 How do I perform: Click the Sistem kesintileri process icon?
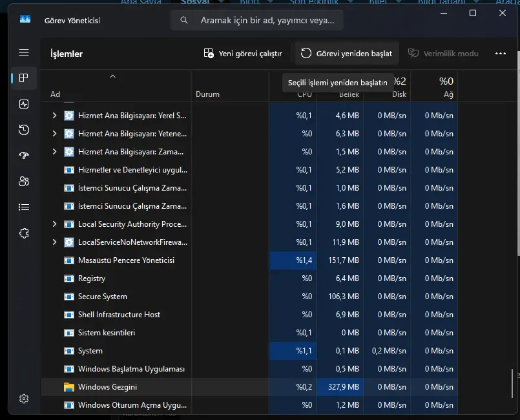pos(69,333)
